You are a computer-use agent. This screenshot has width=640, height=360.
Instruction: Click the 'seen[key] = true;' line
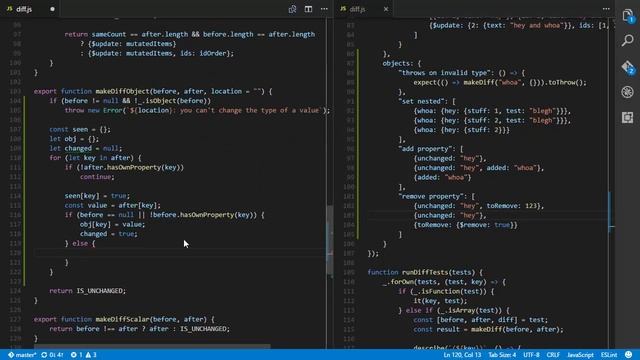point(97,196)
